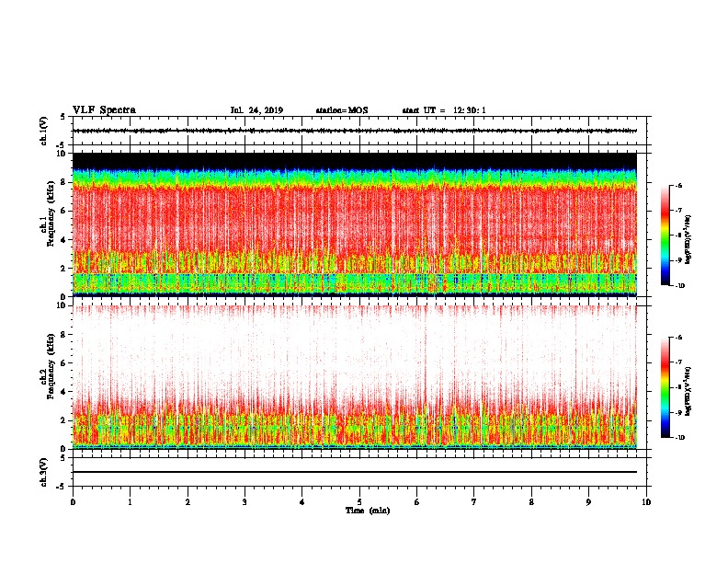The width and height of the screenshot is (728, 563).
Task: Click the "station=MOS" header label
Action: pyautogui.click(x=342, y=110)
